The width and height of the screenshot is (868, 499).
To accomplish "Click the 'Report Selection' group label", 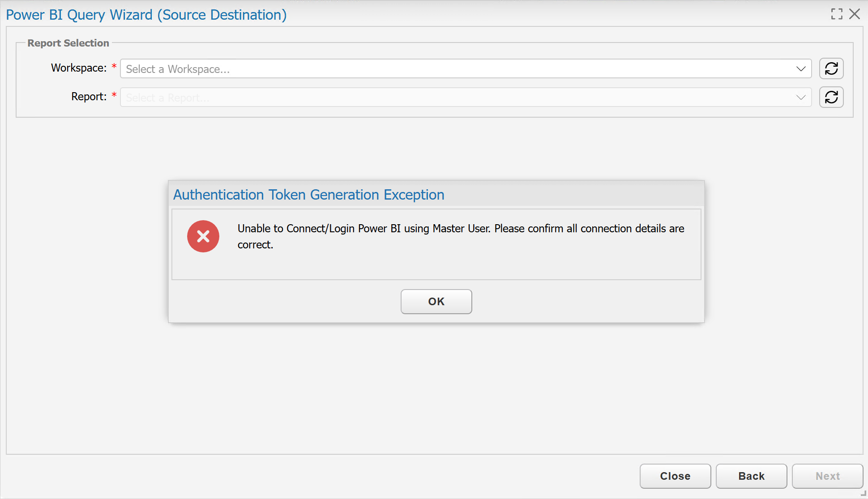I will click(x=68, y=43).
